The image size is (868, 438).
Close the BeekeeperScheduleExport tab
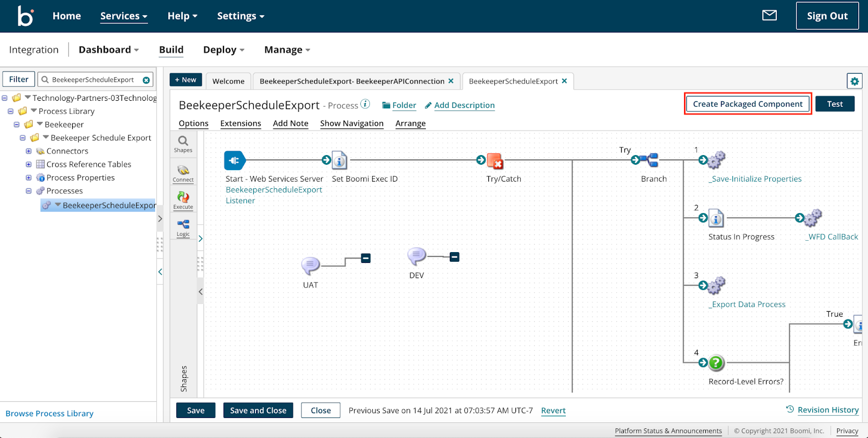pyautogui.click(x=565, y=81)
